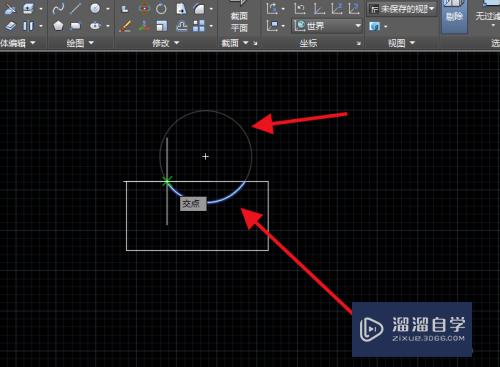500x367 pixels.
Task: Select the rectangle's bottom edge
Action: [197, 250]
